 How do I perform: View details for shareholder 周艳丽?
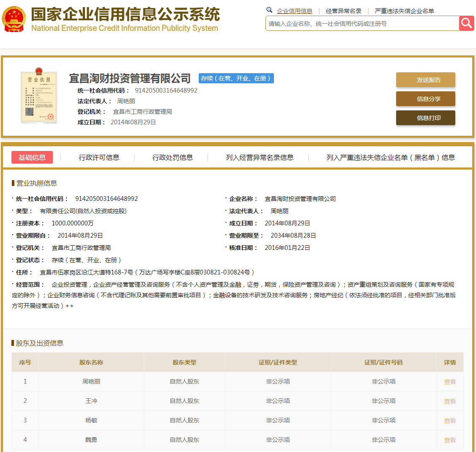[x=450, y=382]
